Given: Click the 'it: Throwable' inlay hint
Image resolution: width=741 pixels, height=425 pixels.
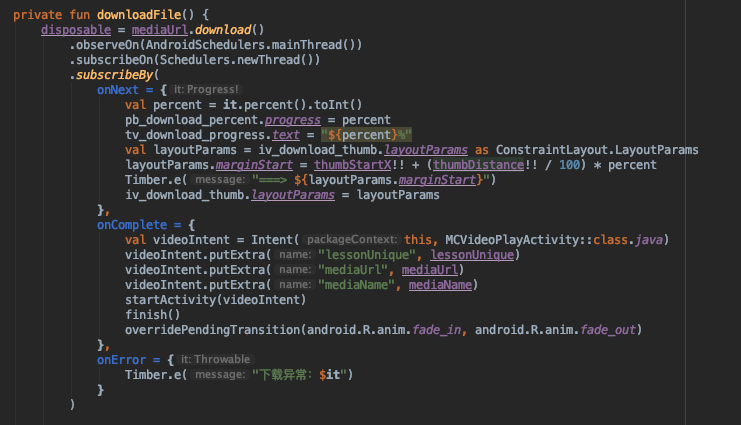Looking at the screenshot, I should point(216,359).
